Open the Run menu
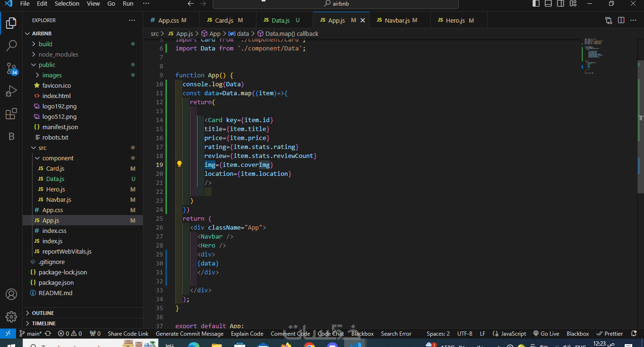Image resolution: width=644 pixels, height=347 pixels. point(128,4)
